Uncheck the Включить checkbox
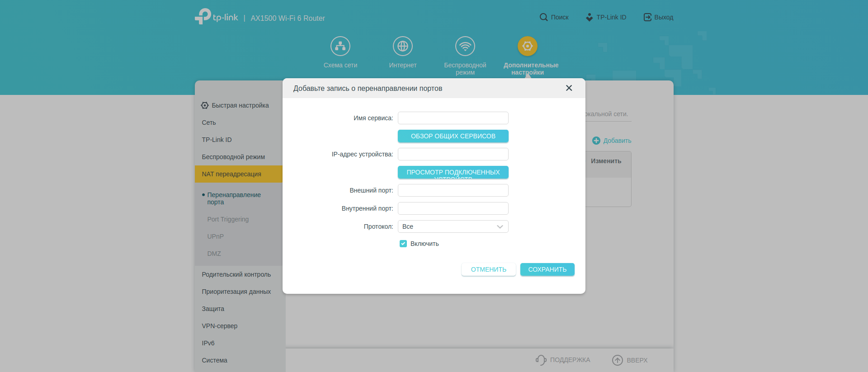Viewport: 868px width, 372px height. click(x=403, y=244)
